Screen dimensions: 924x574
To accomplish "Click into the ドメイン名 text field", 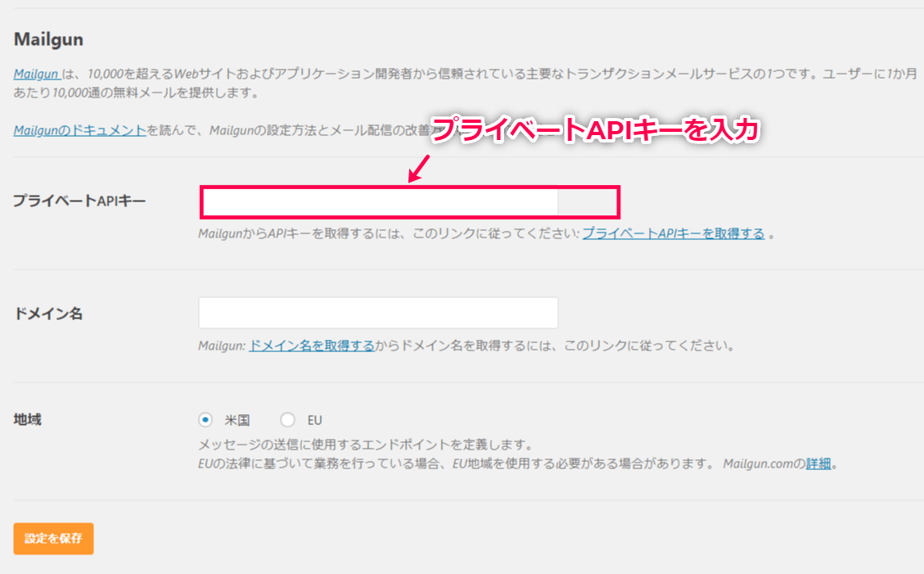I will (x=378, y=313).
